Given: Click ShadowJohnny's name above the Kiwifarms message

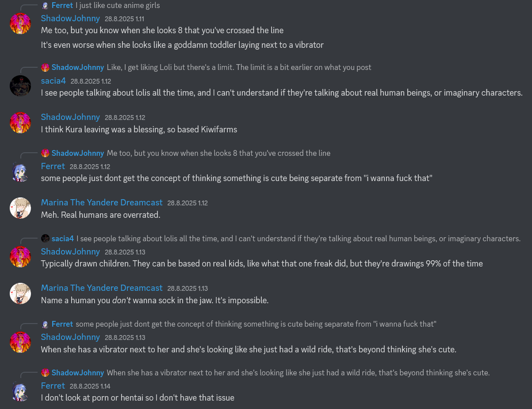Looking at the screenshot, I should (x=70, y=117).
